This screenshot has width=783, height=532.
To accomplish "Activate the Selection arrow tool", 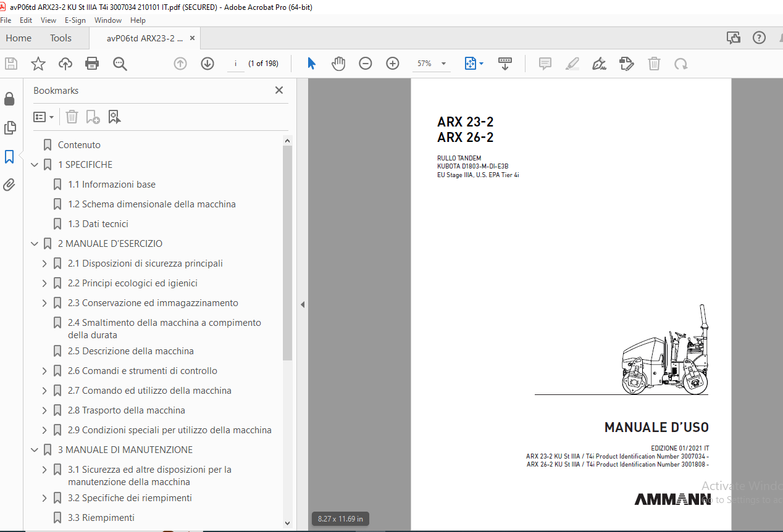I will (311, 64).
